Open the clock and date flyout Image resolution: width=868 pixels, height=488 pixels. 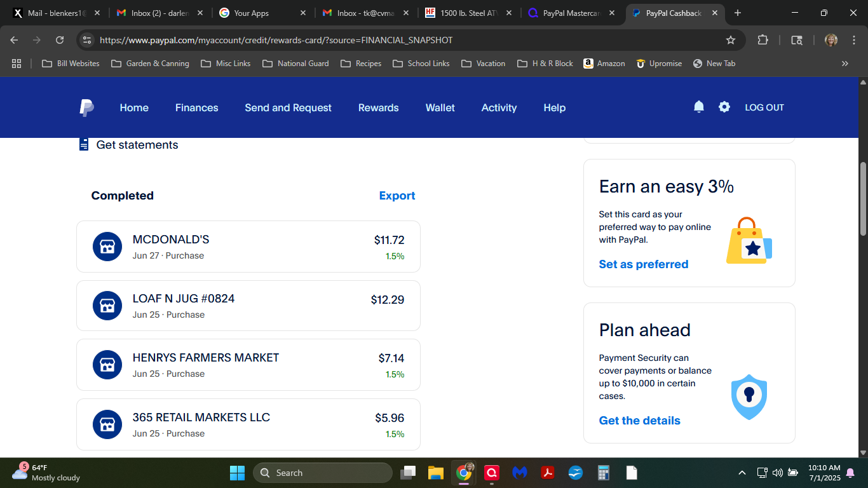(824, 473)
